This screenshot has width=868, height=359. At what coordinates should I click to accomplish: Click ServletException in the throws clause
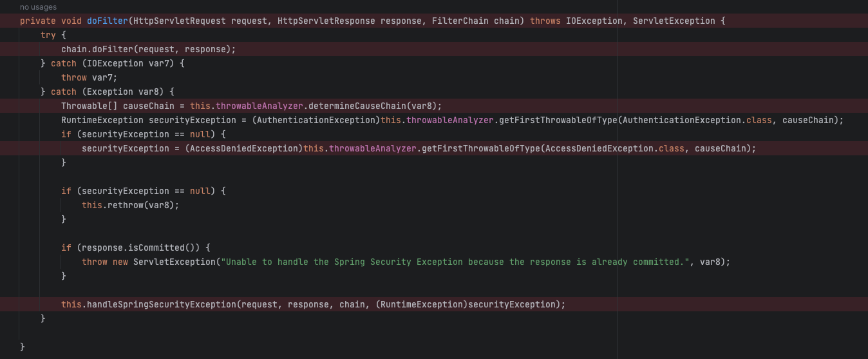[x=674, y=21]
